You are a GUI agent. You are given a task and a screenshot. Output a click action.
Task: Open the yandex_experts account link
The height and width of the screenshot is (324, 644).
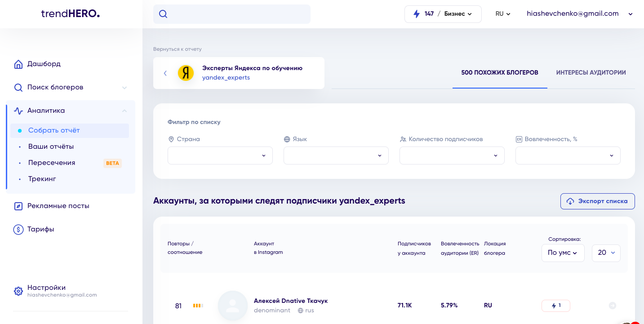pos(226,77)
